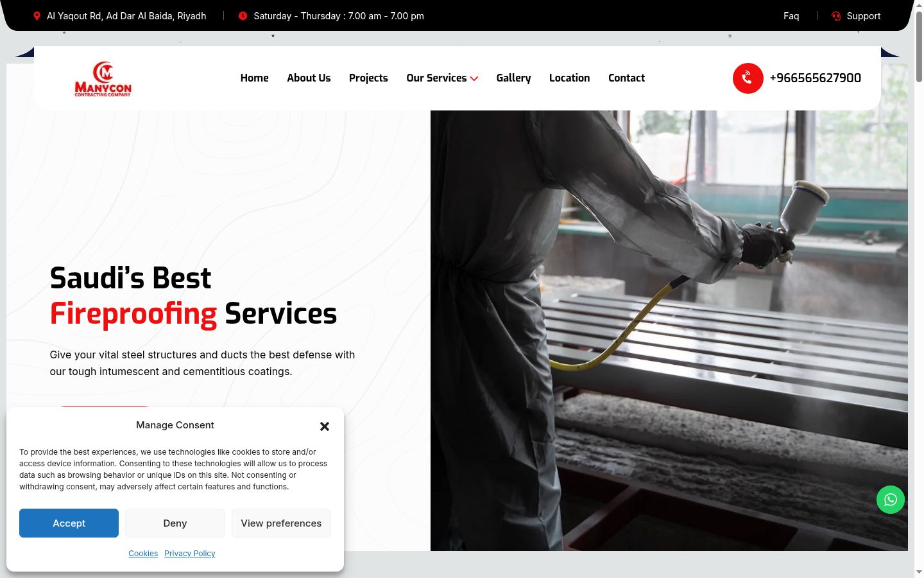Click the page vertical scrollbar thumb
The height and width of the screenshot is (578, 924).
pos(919,46)
